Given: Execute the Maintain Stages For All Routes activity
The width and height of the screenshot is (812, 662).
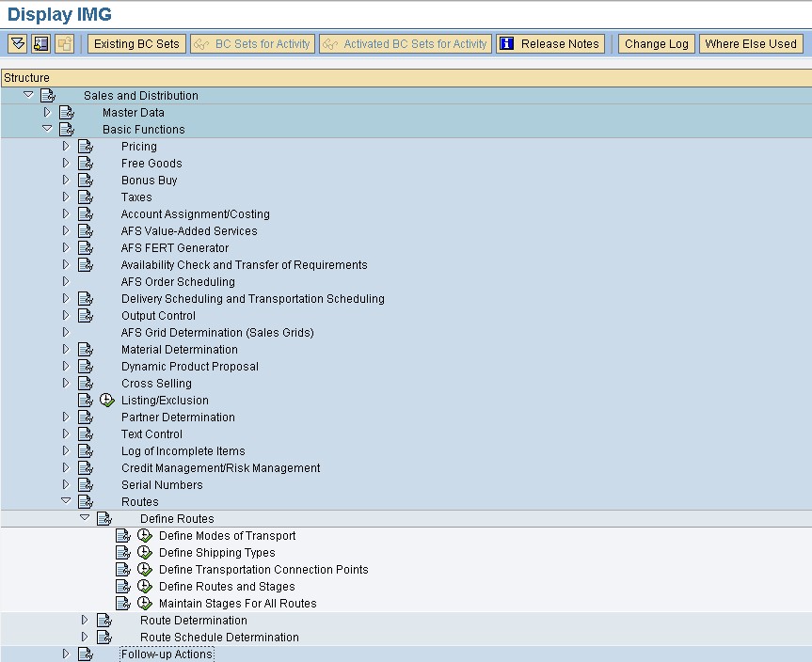Looking at the screenshot, I should point(144,603).
